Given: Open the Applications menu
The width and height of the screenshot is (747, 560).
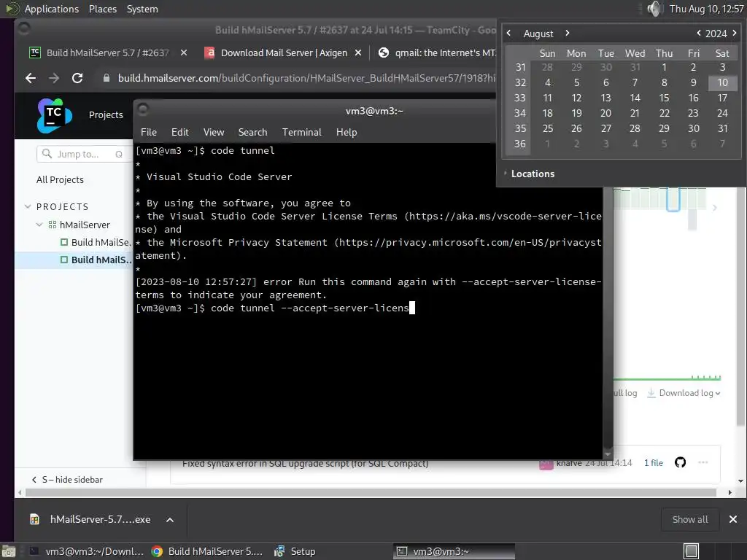Looking at the screenshot, I should [52, 9].
